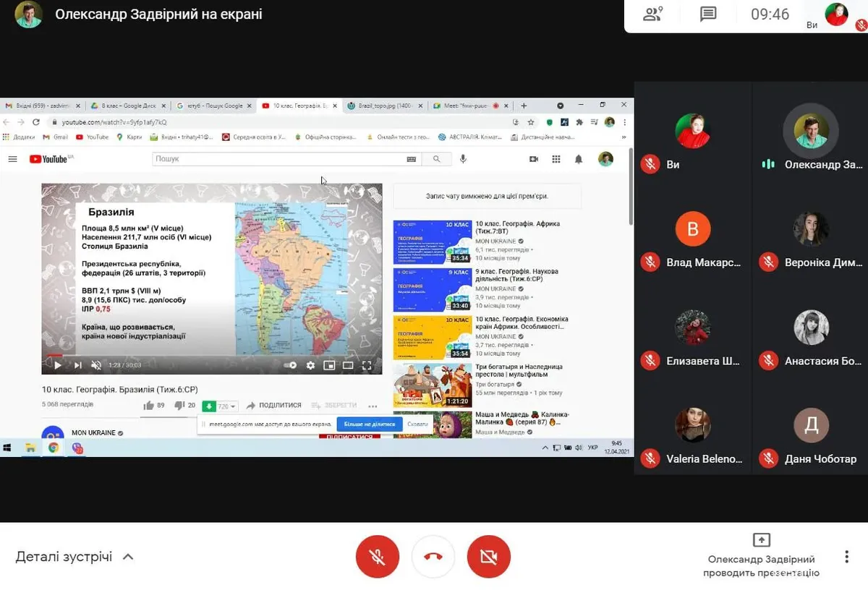Toggle YouTube autoplay switch in player
The height and width of the screenshot is (590, 868).
(x=290, y=365)
